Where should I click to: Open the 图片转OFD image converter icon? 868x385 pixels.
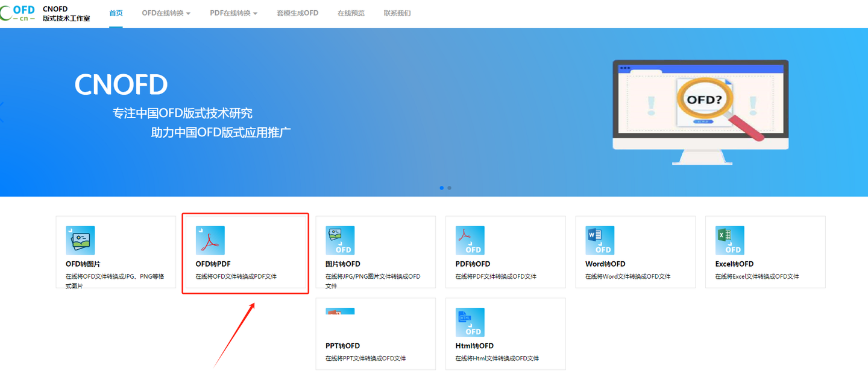pos(340,240)
